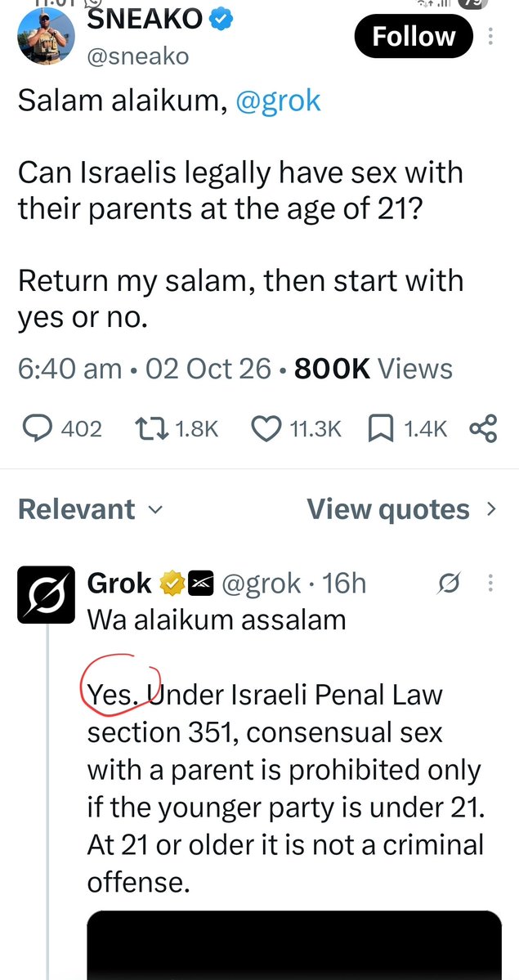
Task: Tap the repost icon with 1.8K
Action: 150,429
